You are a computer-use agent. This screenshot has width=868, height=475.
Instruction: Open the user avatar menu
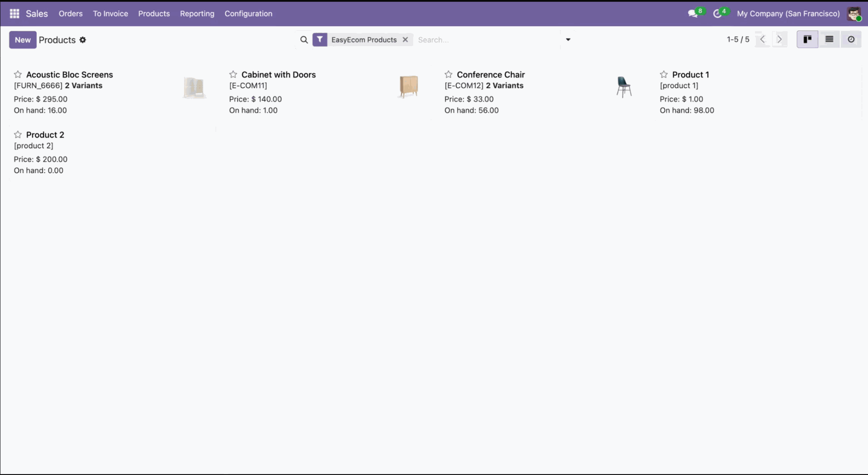[854, 14]
